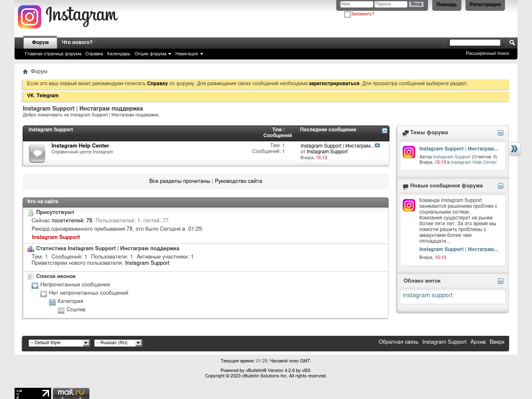Open the Справка menu item
Screen dimensions: 532x399
[x=94, y=54]
